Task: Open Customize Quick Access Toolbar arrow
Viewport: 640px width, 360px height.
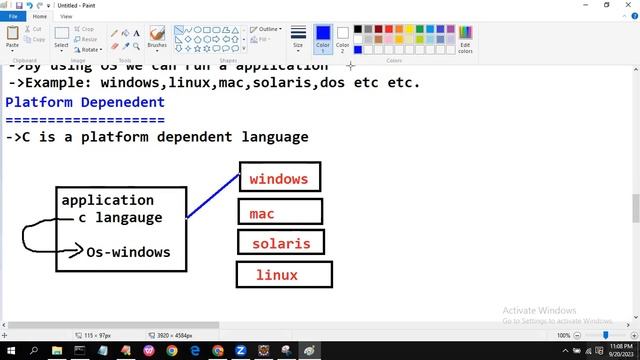Action: 49,6
